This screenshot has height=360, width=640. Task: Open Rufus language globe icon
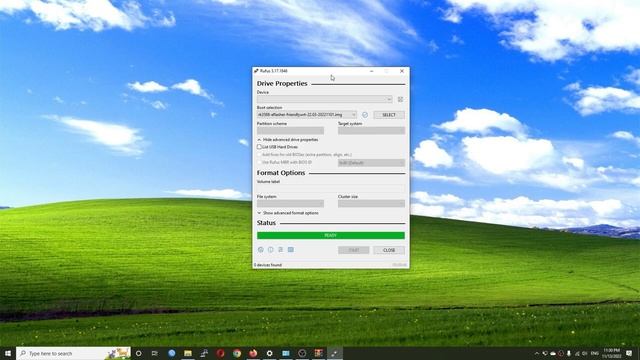pyautogui.click(x=261, y=249)
